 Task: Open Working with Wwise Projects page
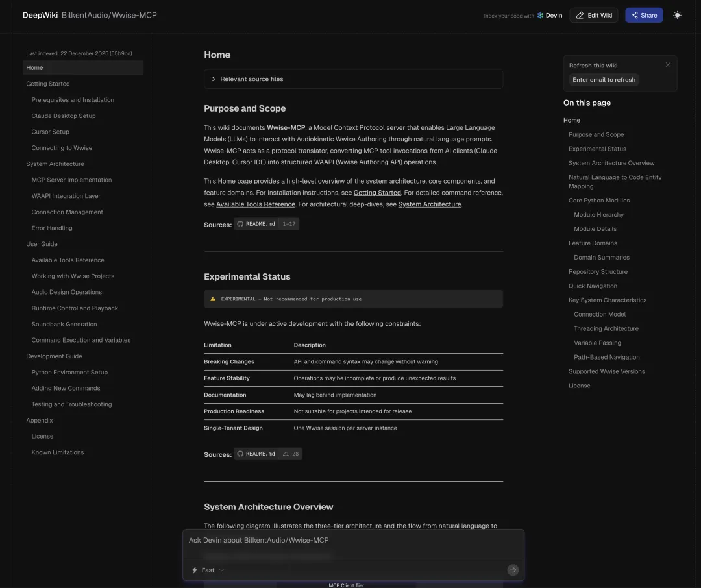[x=73, y=276]
